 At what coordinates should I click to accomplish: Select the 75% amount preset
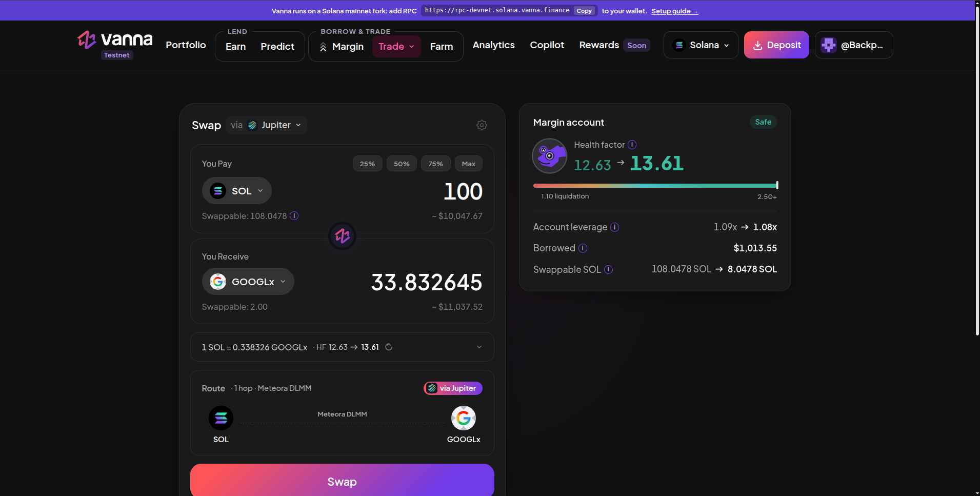click(x=436, y=164)
